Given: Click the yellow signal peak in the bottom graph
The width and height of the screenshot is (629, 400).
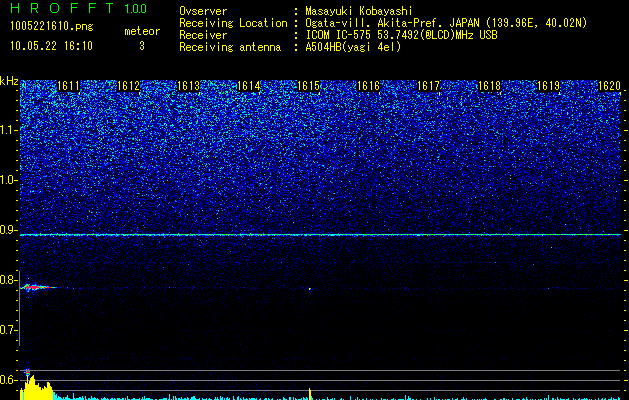Looking at the screenshot, I should pos(36,388).
